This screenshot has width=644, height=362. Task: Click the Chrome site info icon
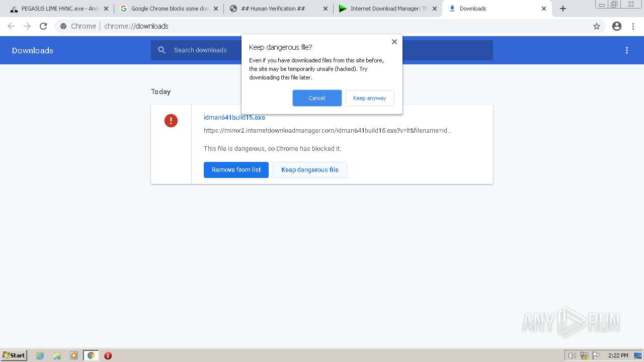(63, 26)
